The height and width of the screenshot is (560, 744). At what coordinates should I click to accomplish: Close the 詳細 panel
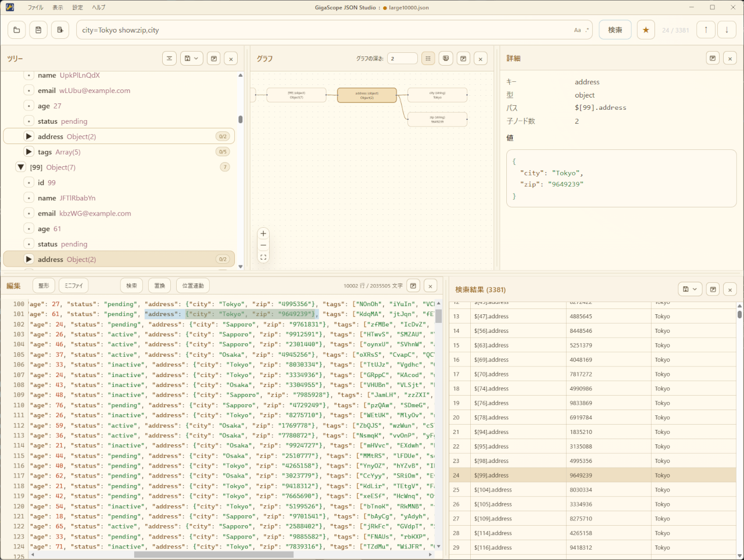(x=730, y=58)
